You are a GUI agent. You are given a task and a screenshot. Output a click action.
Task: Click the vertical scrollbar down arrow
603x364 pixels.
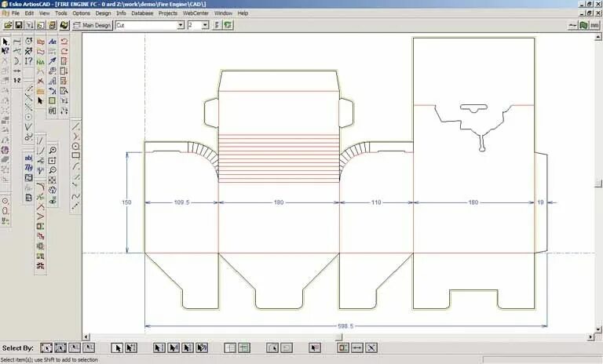pyautogui.click(x=598, y=329)
